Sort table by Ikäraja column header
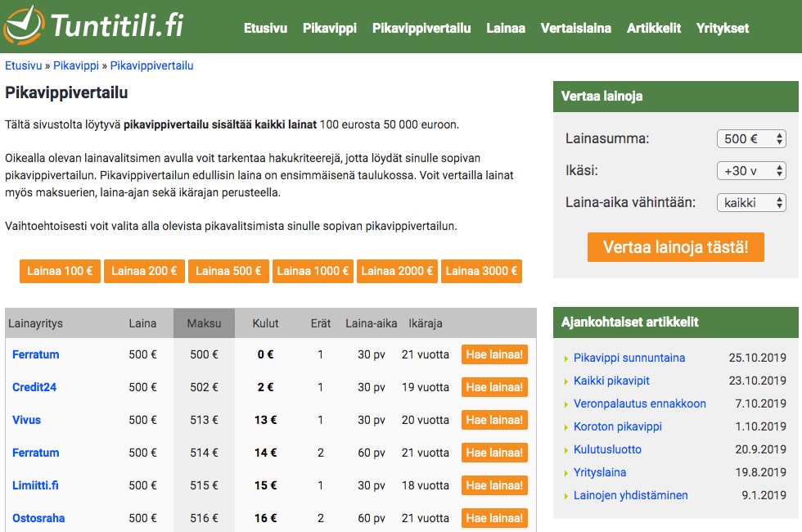Viewport: 802px width, 532px height. pyautogui.click(x=426, y=323)
